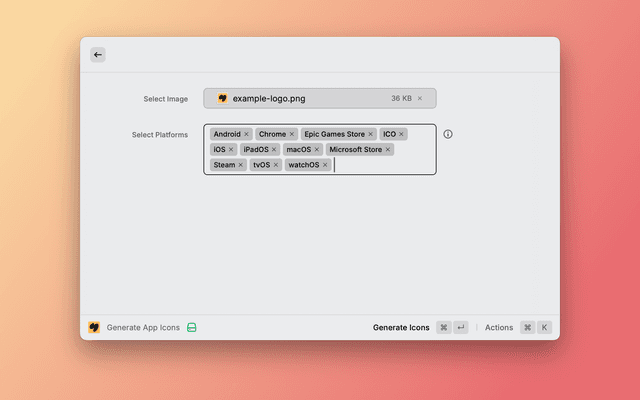This screenshot has height=400, width=640.
Task: Remove the Android platform tag
Action: tap(246, 134)
